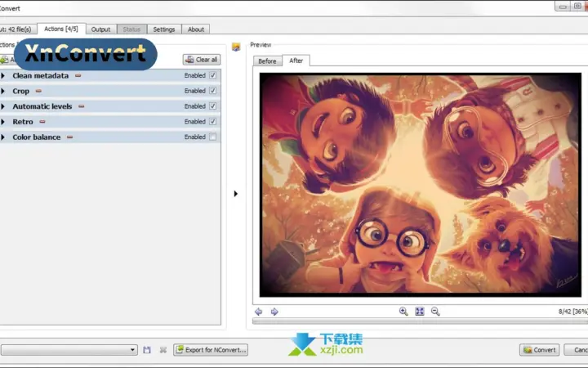Expand the Automatic levels action settings
Screen dimensions: 588x368
click(3, 106)
